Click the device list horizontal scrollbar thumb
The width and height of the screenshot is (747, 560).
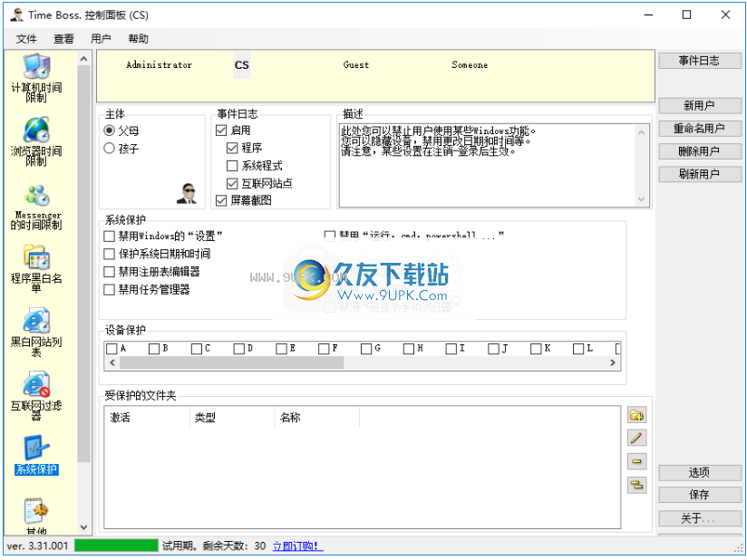(x=231, y=362)
